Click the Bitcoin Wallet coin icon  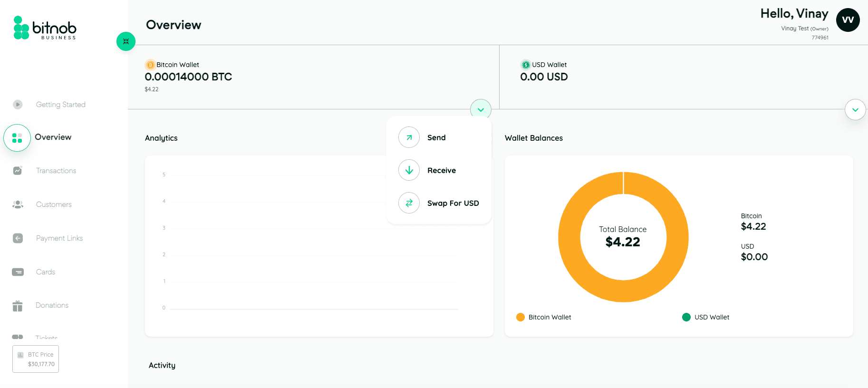(150, 65)
